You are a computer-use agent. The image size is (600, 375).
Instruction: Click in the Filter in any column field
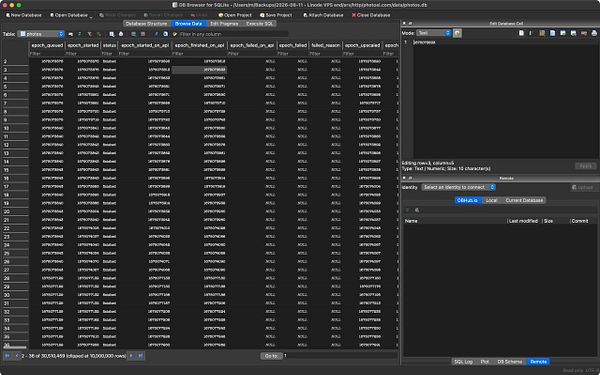233,34
